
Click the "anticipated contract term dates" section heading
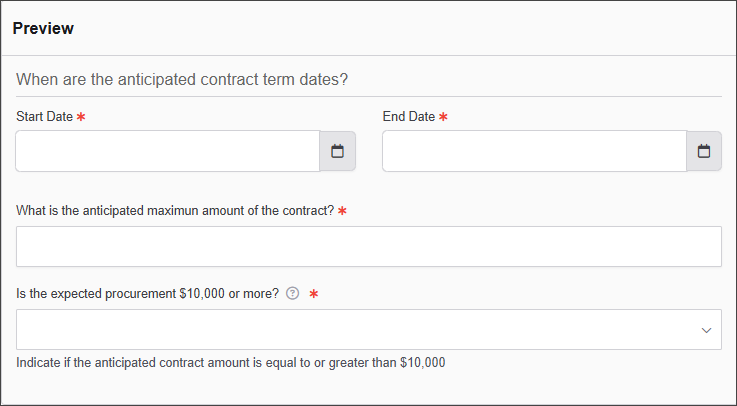point(188,79)
